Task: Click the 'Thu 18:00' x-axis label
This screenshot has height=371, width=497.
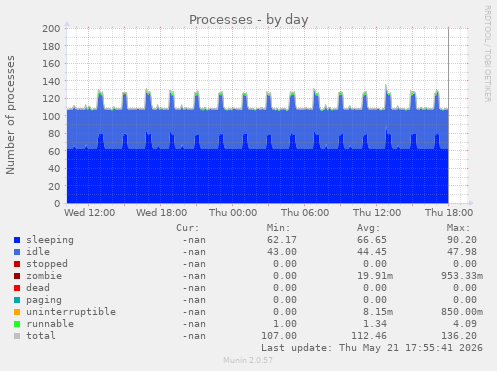Action: pos(449,213)
